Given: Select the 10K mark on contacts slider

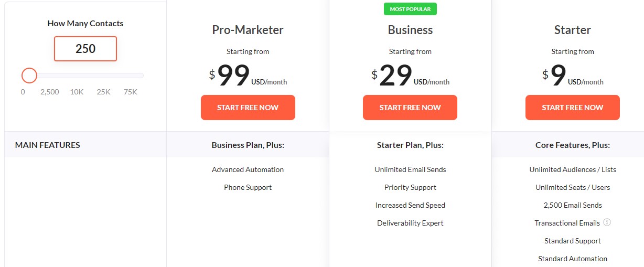Looking at the screenshot, I should [77, 92].
